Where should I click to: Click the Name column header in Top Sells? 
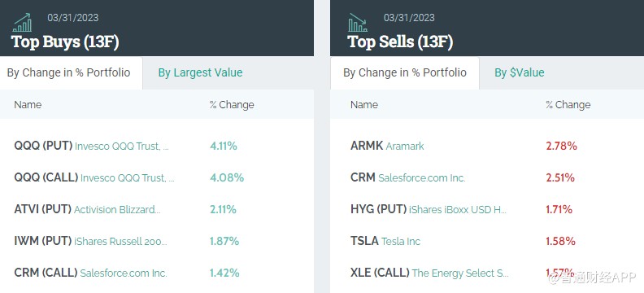click(x=364, y=105)
